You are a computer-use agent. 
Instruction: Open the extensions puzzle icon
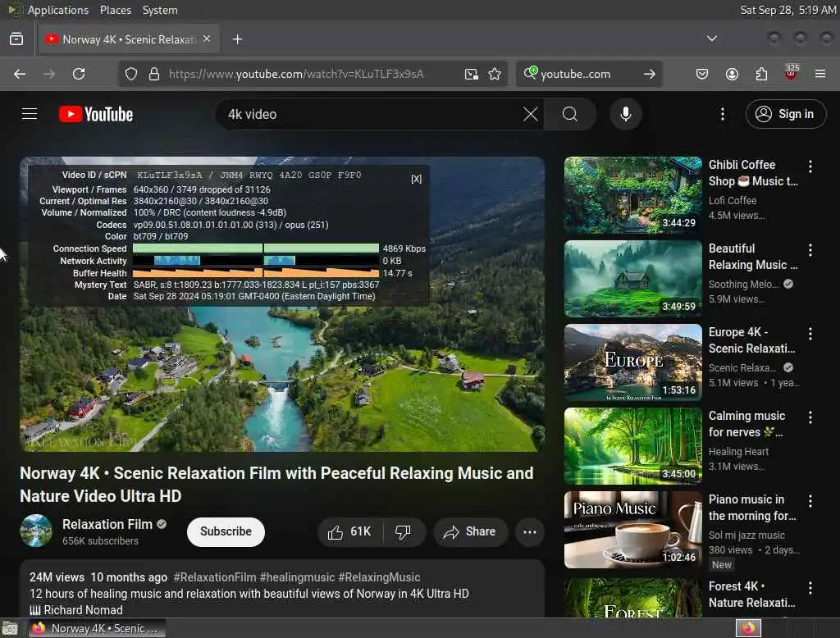pyautogui.click(x=761, y=74)
